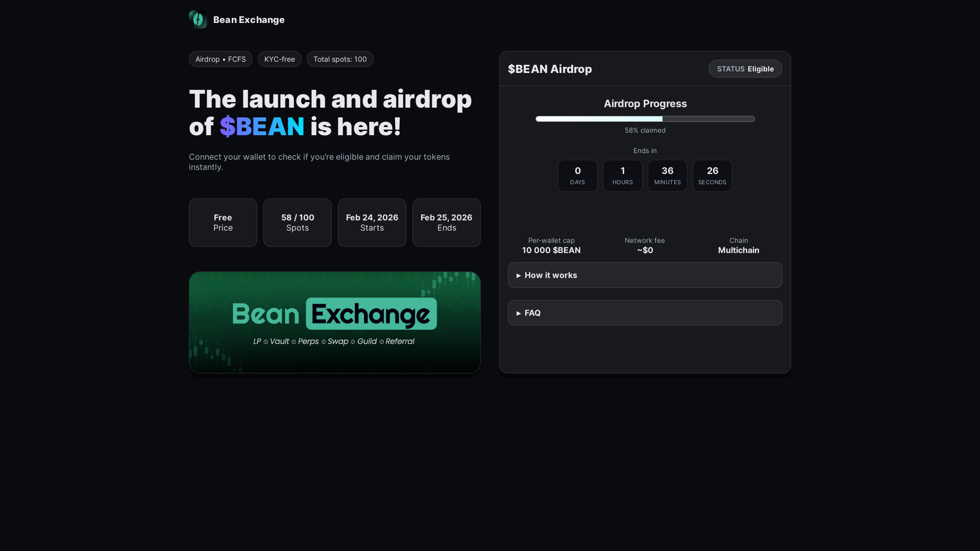Click the Free Price card
Screen dimensions: 980x551
pyautogui.click(x=223, y=222)
